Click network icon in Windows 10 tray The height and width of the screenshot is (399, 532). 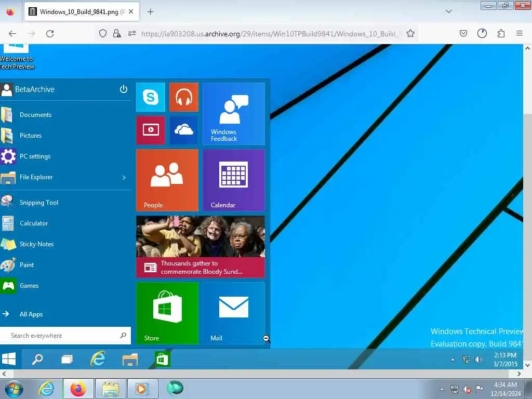467,360
